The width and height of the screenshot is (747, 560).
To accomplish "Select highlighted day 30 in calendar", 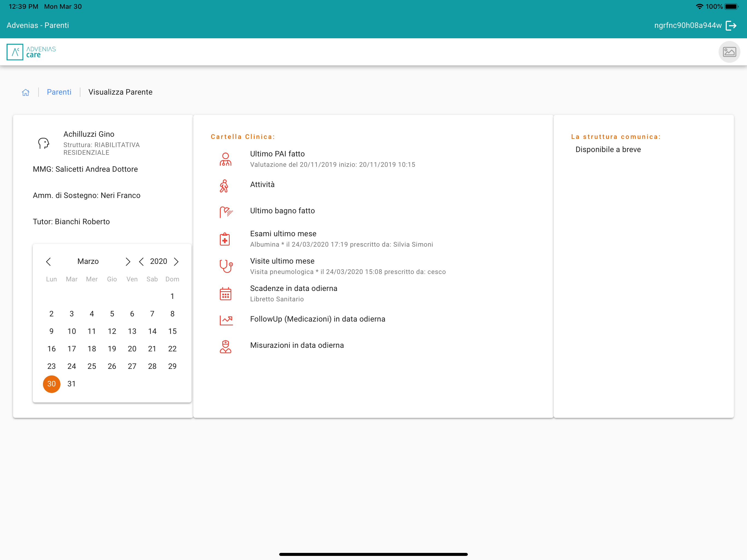I will click(51, 384).
